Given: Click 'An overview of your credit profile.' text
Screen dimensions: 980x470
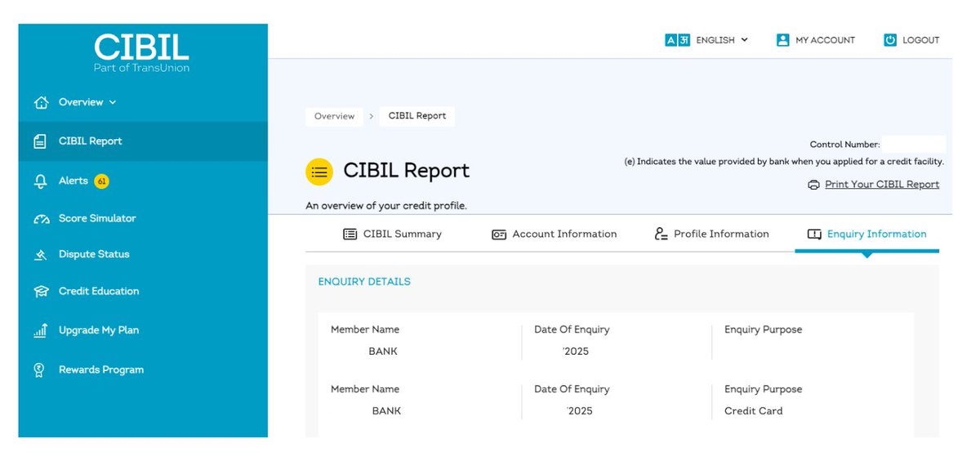Looking at the screenshot, I should pos(386,206).
